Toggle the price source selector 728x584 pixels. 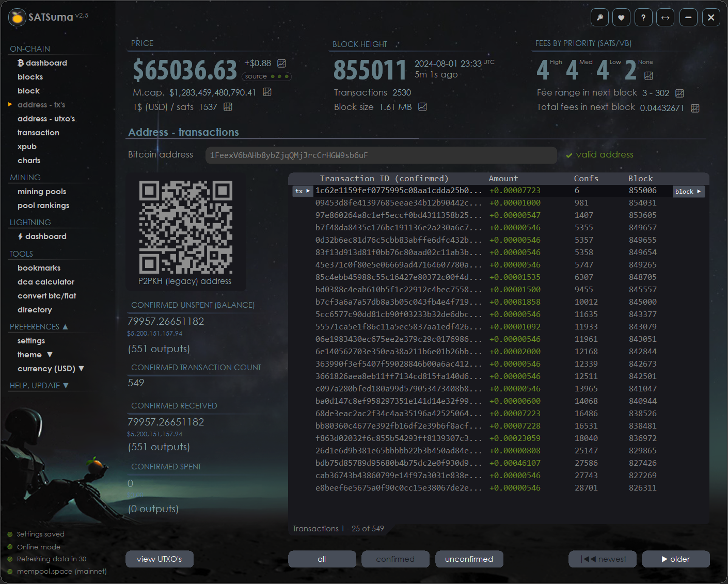coord(266,76)
